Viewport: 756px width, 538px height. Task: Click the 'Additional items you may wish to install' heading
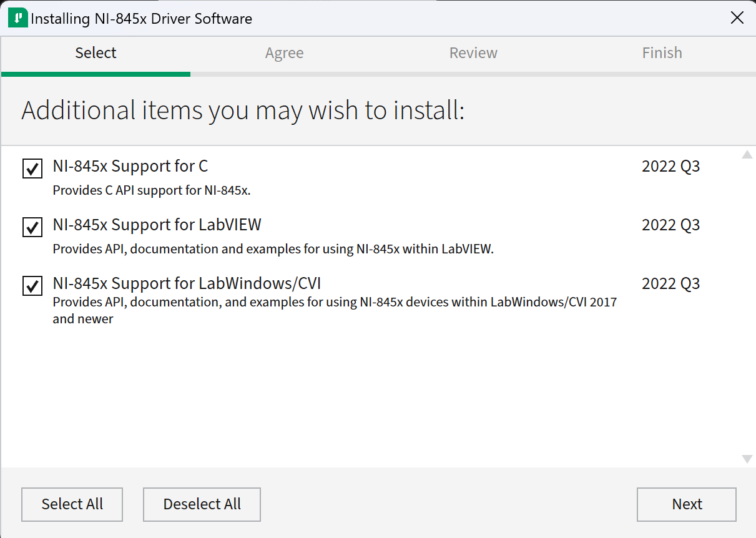coord(243,110)
